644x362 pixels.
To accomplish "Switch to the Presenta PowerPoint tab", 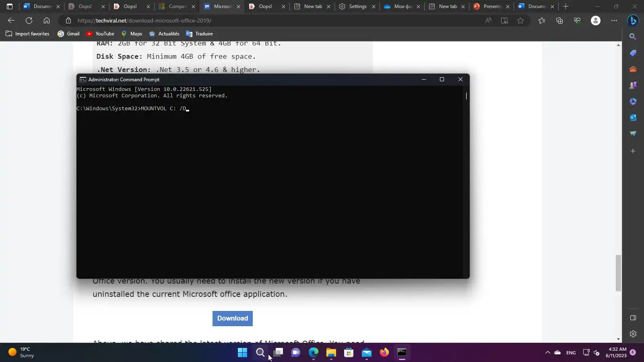I will 491,6.
